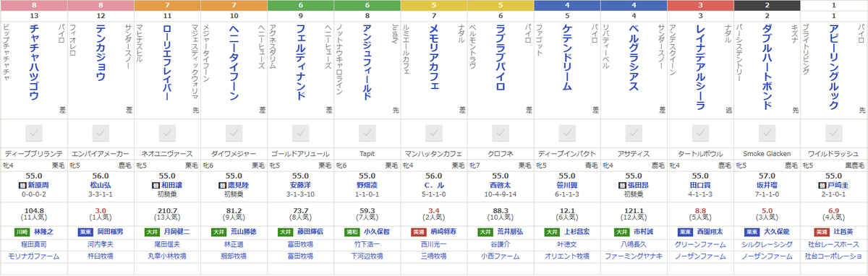The image size is (868, 276).
Task: Open horse page for ローリエフレイバー
Action: click(x=166, y=63)
